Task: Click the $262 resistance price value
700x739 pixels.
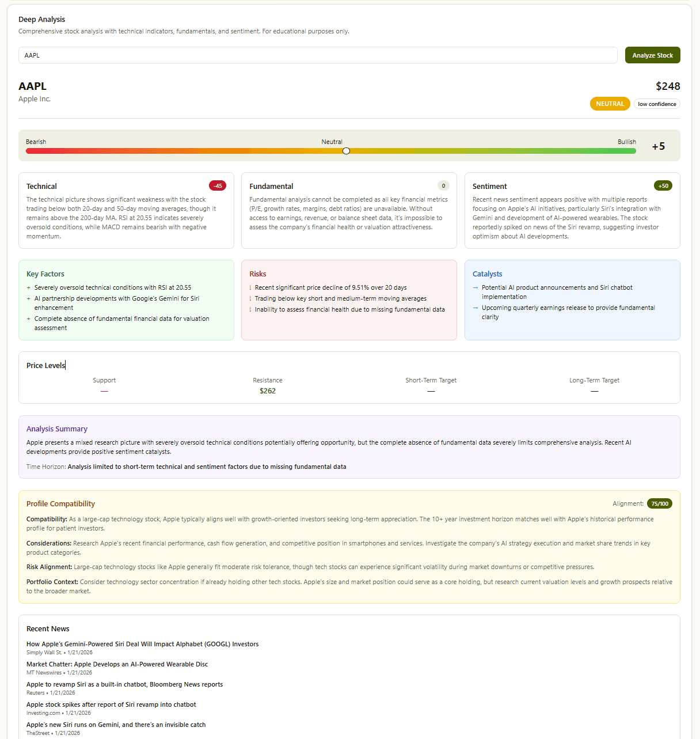Action: tap(267, 391)
